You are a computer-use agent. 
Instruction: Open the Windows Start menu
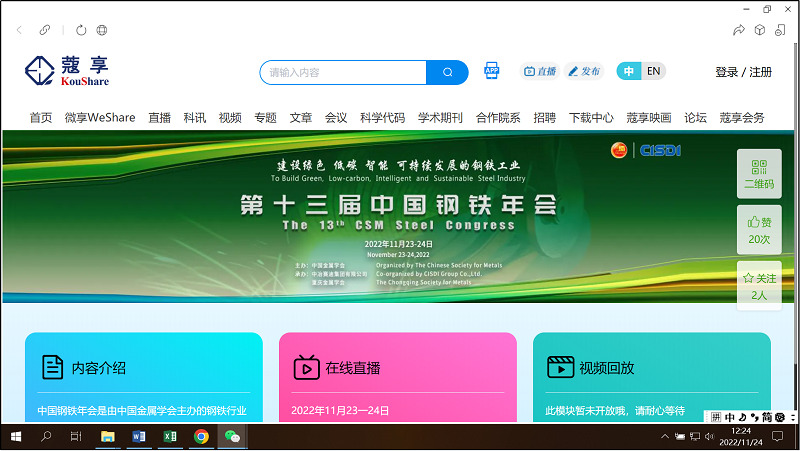pos(16,437)
